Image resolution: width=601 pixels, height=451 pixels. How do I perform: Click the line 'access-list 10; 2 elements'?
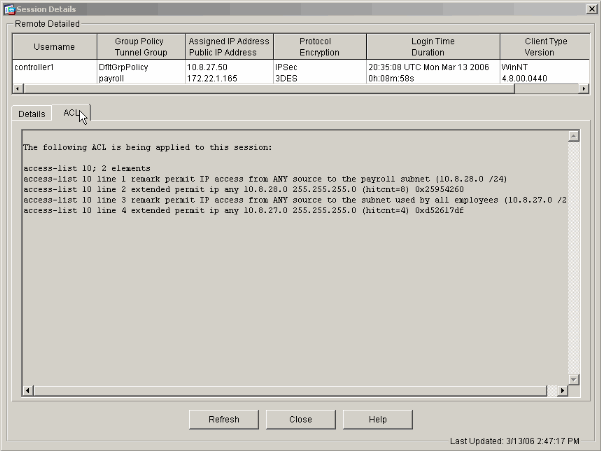point(87,169)
